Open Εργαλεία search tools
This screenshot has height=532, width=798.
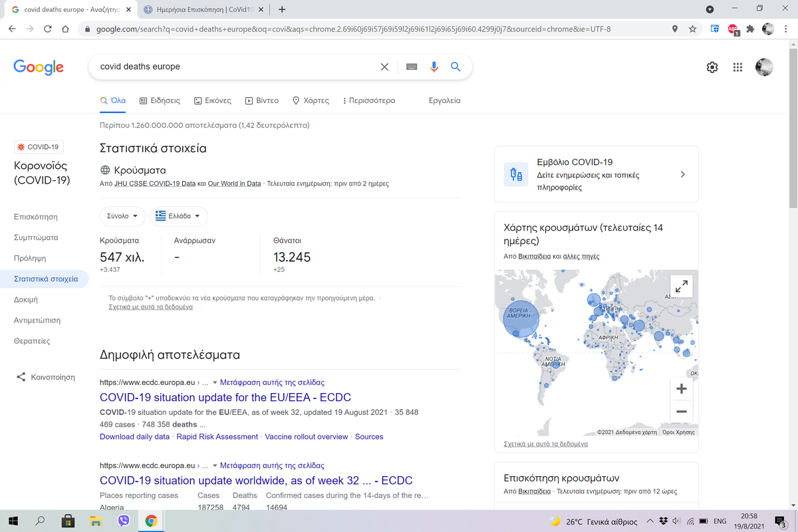(x=445, y=100)
